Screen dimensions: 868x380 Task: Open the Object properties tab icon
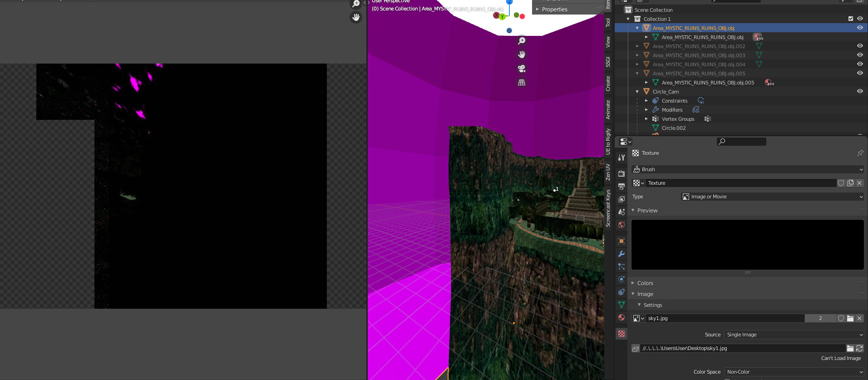(621, 241)
